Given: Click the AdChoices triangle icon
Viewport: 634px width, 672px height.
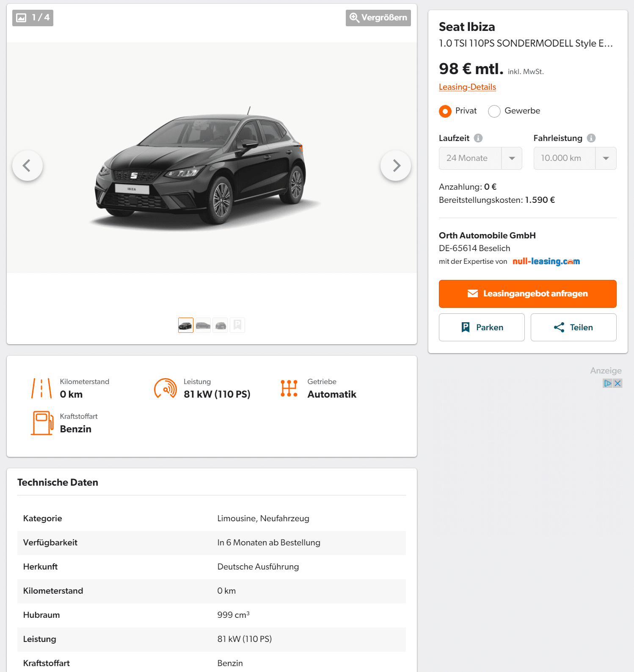Looking at the screenshot, I should tap(608, 383).
